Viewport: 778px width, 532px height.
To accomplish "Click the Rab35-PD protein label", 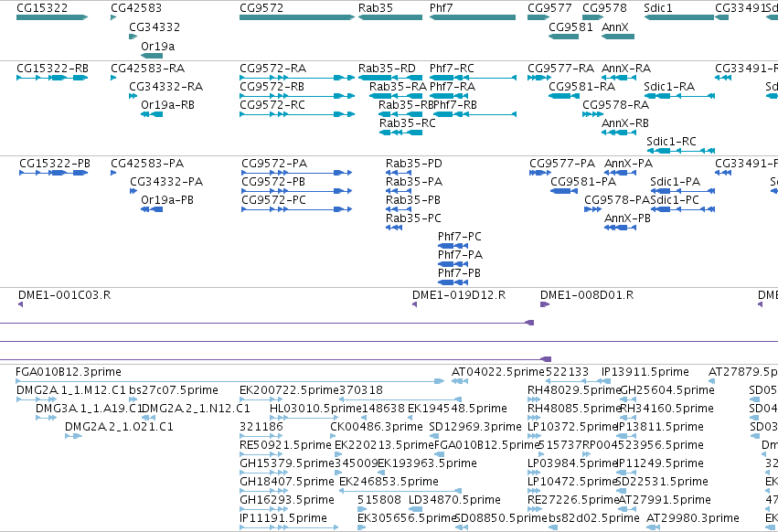I will pyautogui.click(x=414, y=164).
